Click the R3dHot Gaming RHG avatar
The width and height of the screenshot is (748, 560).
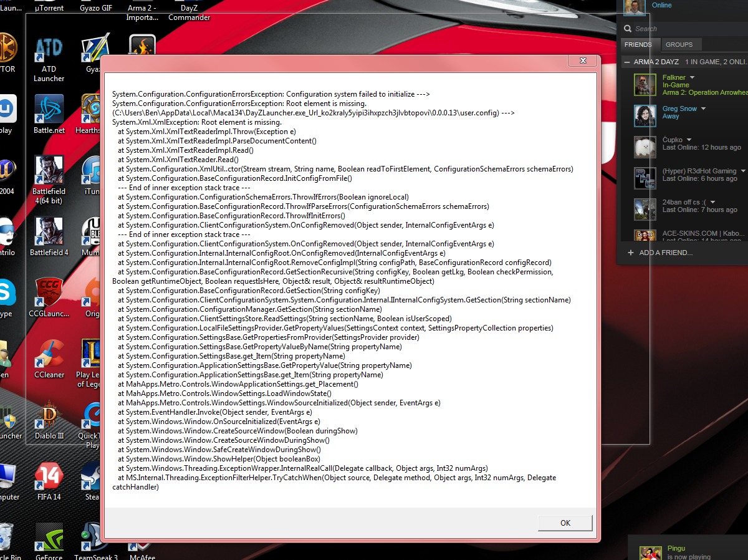(645, 178)
